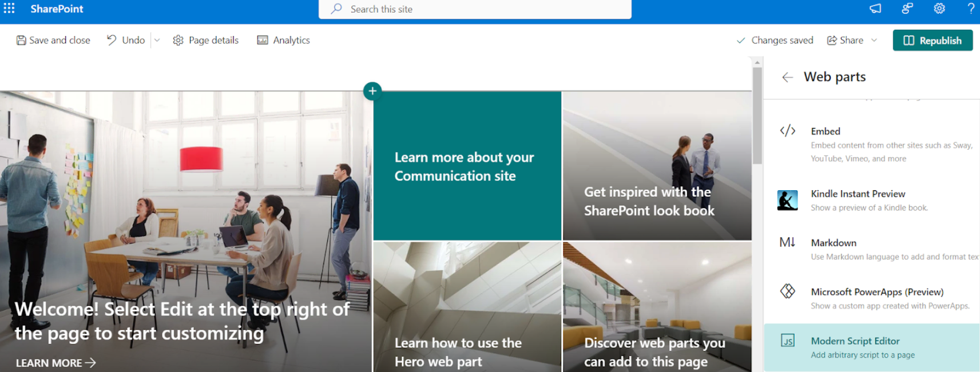980x372 pixels.
Task: Select the Markdown web part icon
Action: coord(788,242)
